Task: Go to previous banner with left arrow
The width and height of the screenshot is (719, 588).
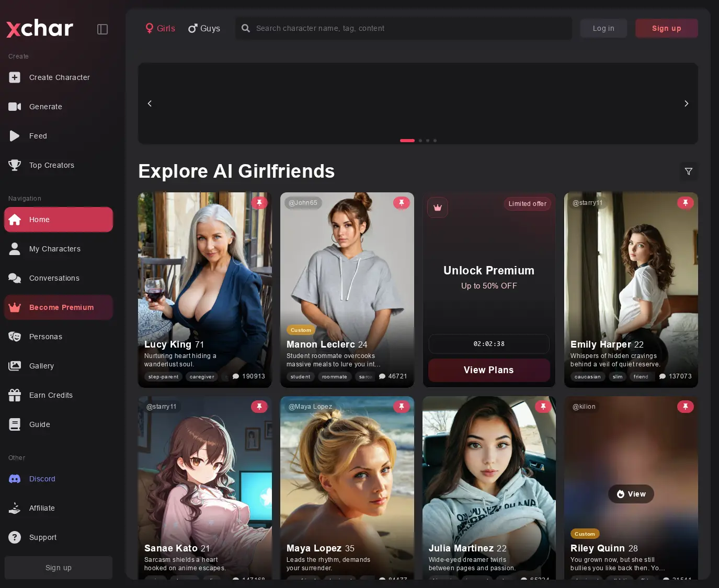Action: coord(150,103)
